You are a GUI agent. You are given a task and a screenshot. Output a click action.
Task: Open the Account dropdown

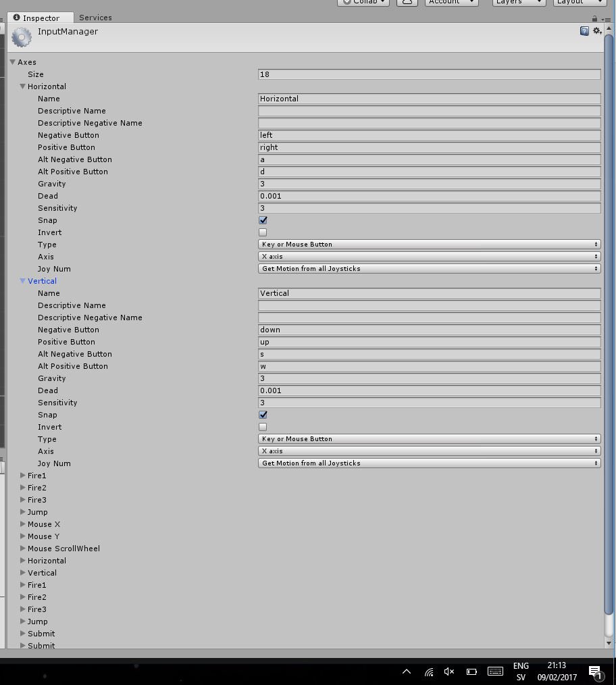[451, 2]
